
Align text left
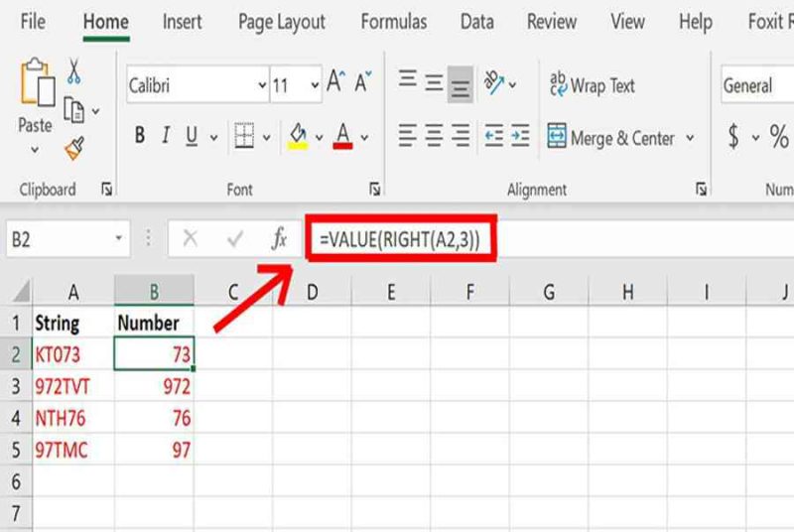408,135
